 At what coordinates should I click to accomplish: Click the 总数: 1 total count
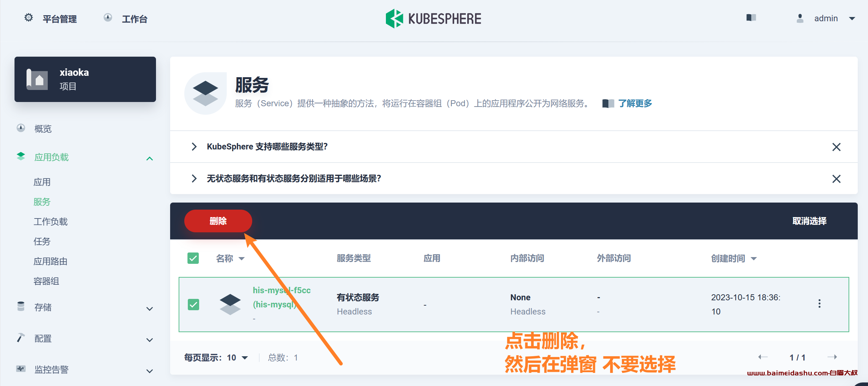[x=283, y=358]
